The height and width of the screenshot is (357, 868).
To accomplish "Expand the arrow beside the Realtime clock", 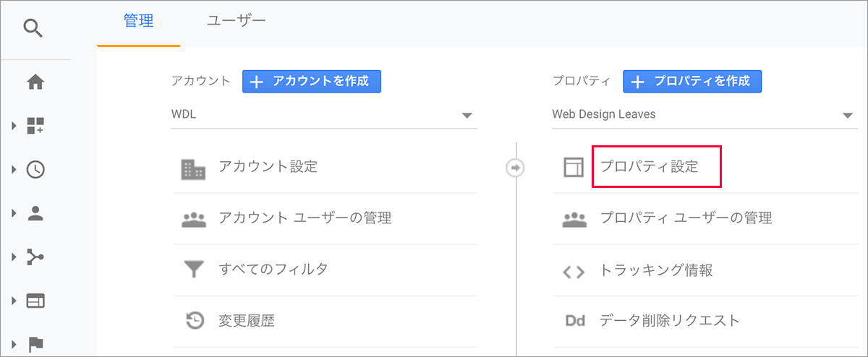I will pos(14,170).
